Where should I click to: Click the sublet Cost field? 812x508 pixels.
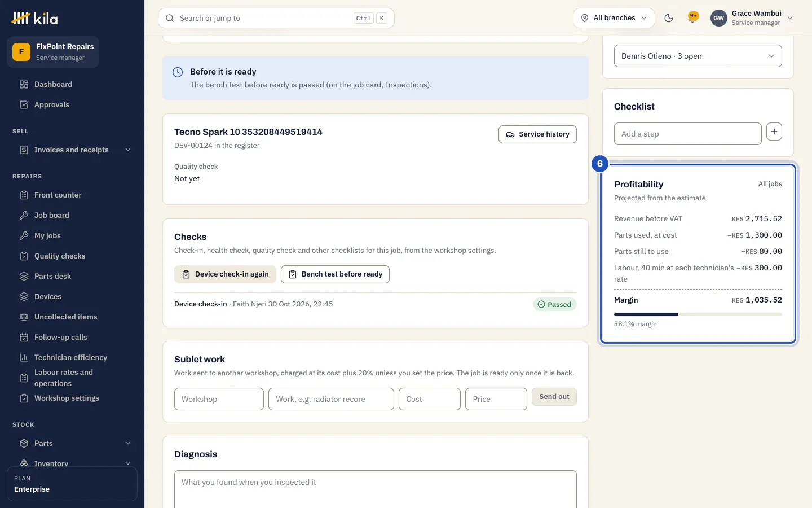[430, 399]
